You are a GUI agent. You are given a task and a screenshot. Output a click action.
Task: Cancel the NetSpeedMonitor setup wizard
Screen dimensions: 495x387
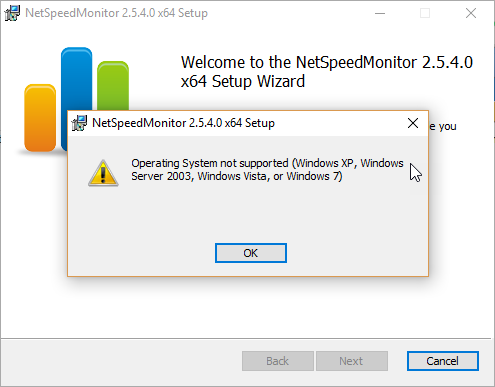coord(443,361)
